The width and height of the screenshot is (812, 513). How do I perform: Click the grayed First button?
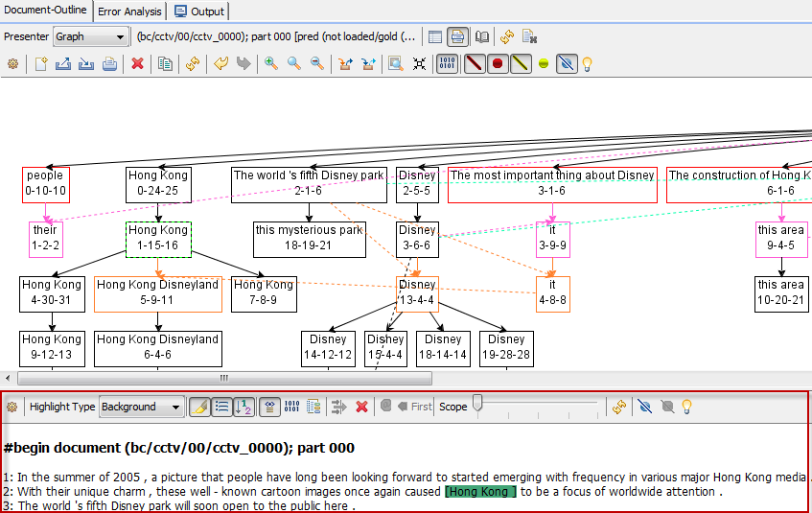click(x=415, y=407)
